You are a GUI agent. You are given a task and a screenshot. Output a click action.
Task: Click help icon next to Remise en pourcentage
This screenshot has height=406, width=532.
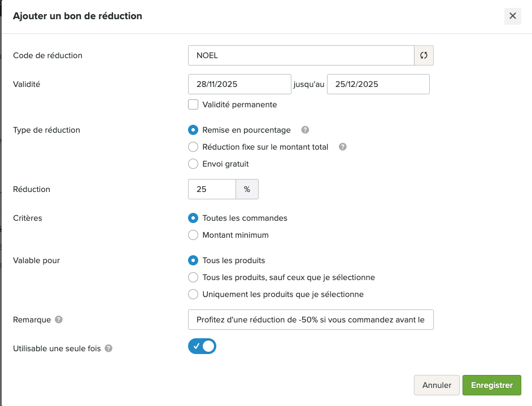point(305,130)
